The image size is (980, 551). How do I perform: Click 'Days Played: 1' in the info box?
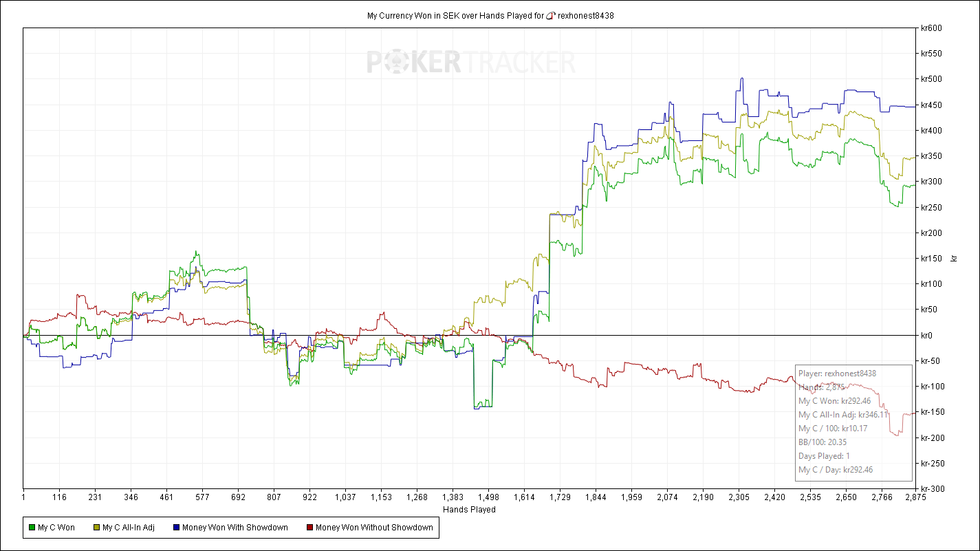[824, 456]
